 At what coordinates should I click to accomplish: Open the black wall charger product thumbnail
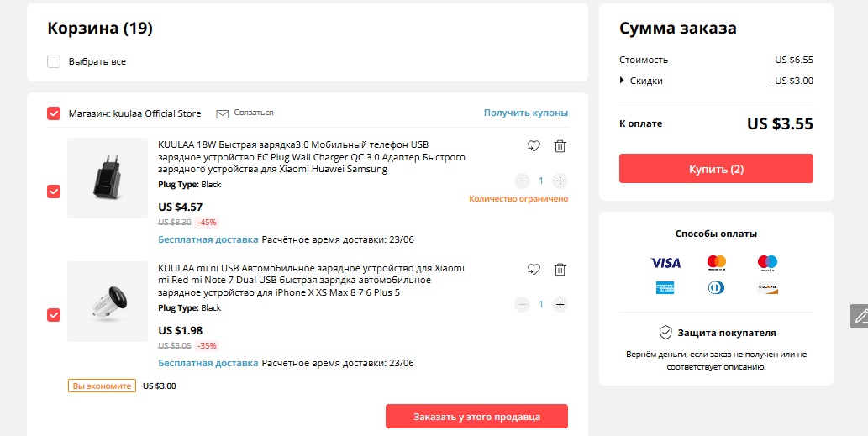coord(108,178)
